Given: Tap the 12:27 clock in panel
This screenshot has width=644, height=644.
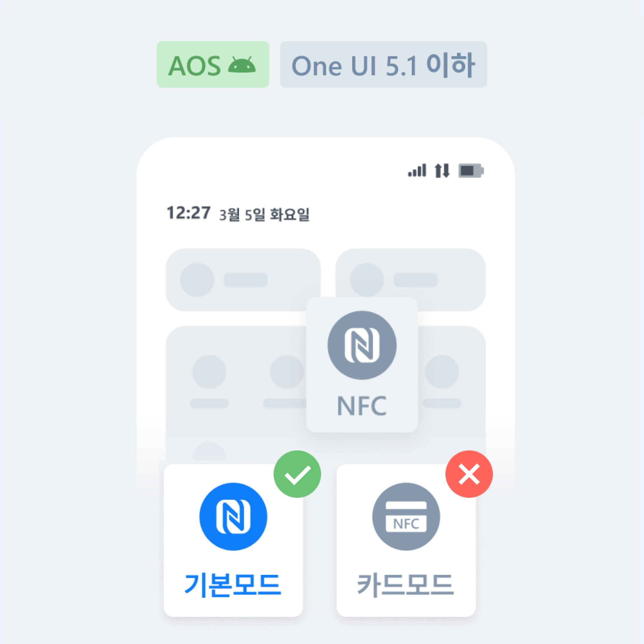Looking at the screenshot, I should [189, 213].
